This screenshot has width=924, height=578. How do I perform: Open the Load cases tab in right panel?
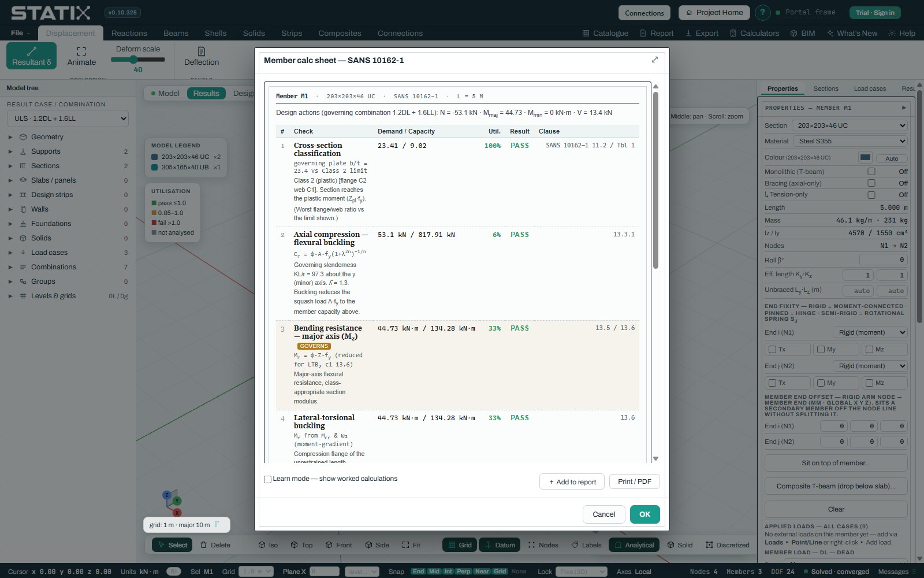point(870,88)
